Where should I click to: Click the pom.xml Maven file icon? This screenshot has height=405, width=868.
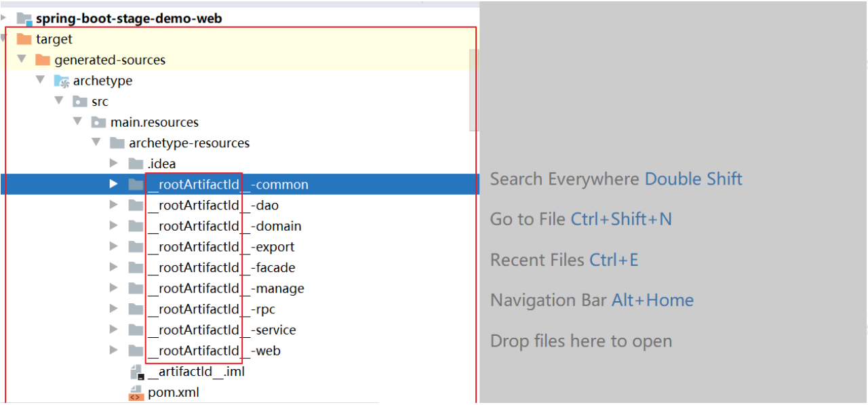(136, 393)
